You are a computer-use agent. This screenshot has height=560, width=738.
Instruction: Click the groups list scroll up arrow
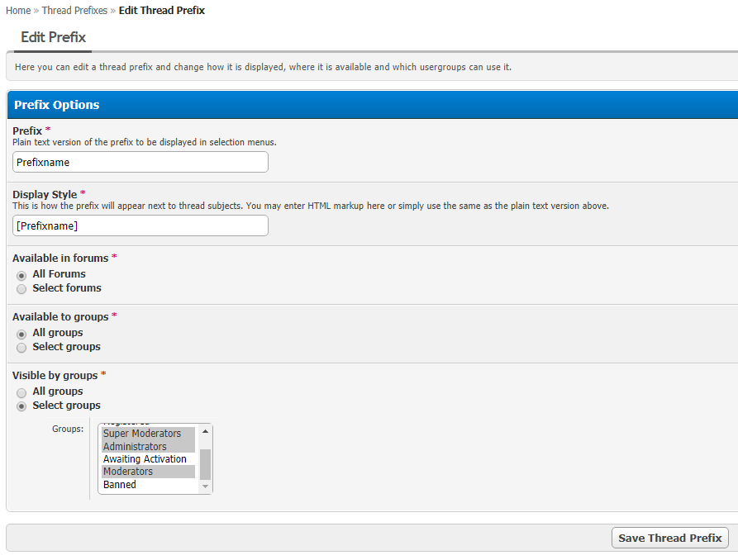point(205,430)
